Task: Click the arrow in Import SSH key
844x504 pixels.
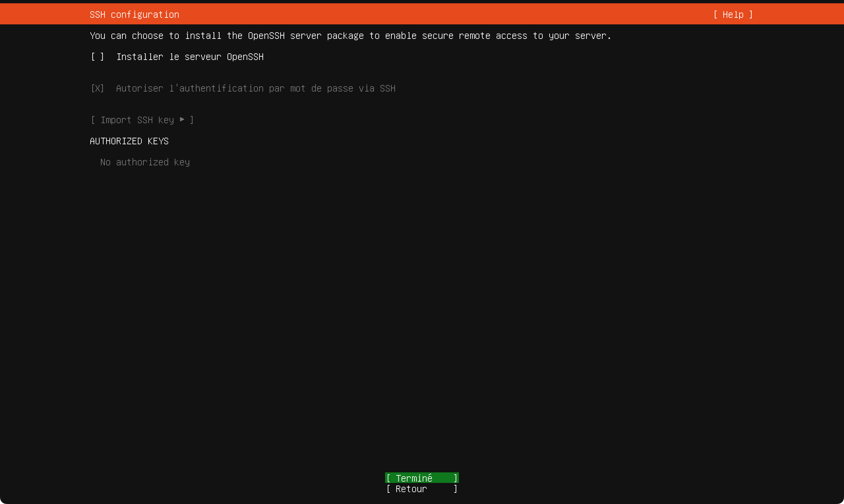Action: 182,120
